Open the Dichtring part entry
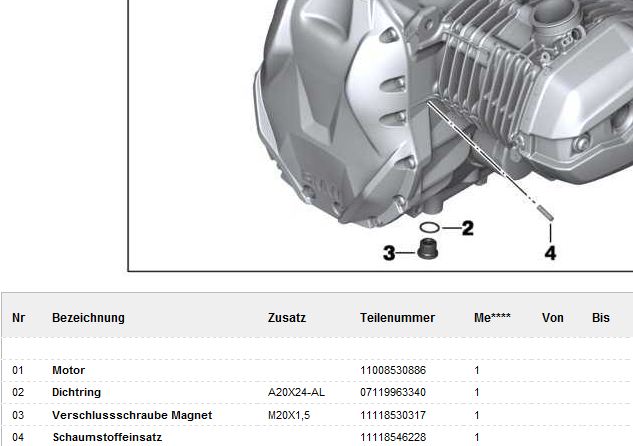 (76, 392)
